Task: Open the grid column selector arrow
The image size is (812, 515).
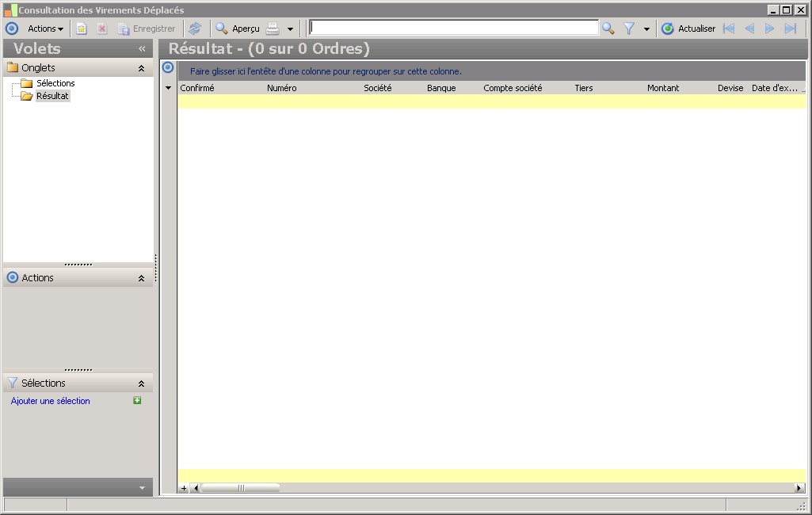Action: pyautogui.click(x=168, y=88)
